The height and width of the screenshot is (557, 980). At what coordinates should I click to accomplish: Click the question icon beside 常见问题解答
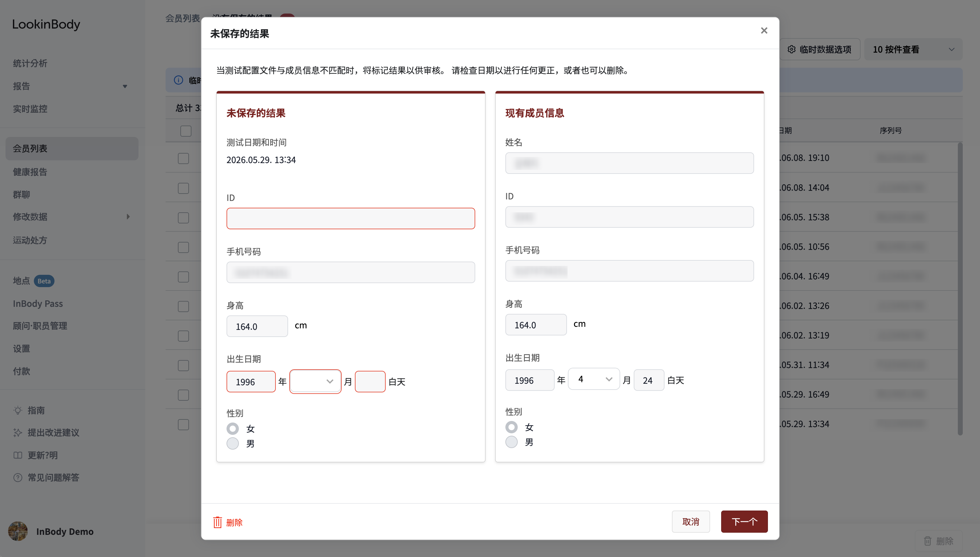coord(18,477)
